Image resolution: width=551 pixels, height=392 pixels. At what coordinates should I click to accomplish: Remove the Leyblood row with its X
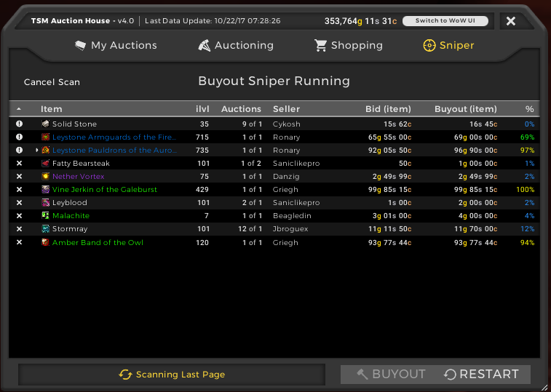pyautogui.click(x=19, y=202)
